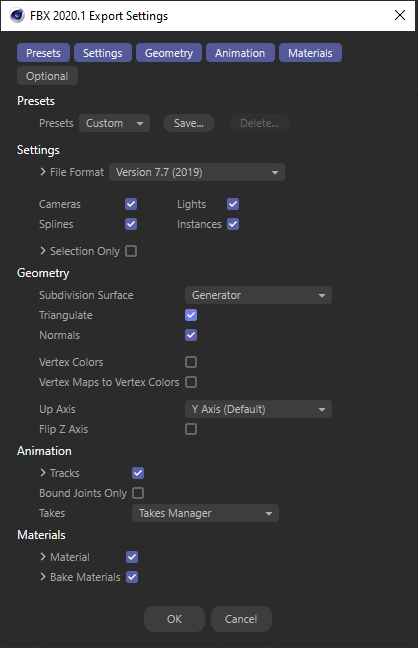Screen dimensions: 418x648
Task: Confirm export with the OK button
Action: point(174,619)
